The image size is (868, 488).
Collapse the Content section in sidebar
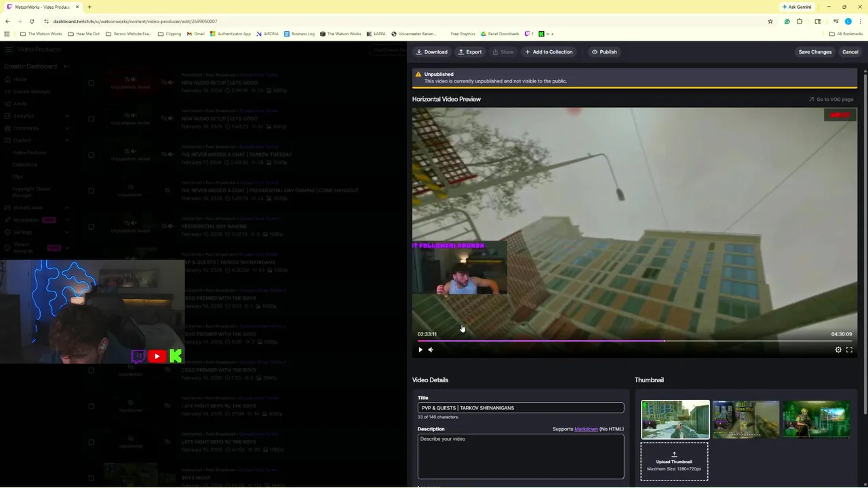coord(67,140)
